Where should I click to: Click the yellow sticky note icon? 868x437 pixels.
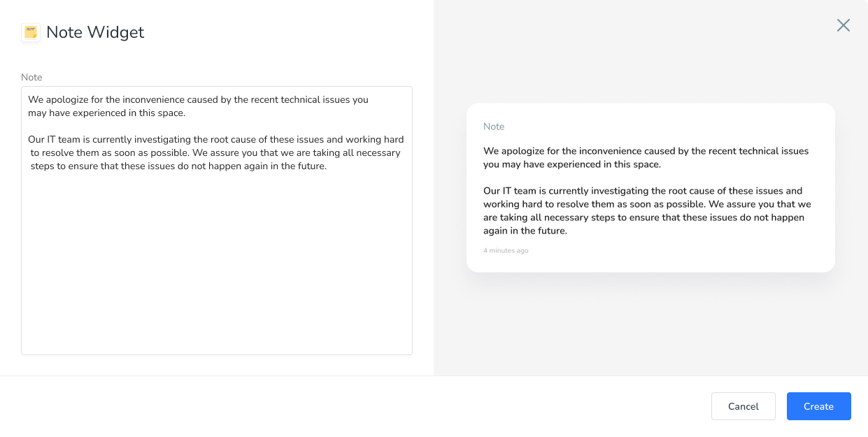31,32
